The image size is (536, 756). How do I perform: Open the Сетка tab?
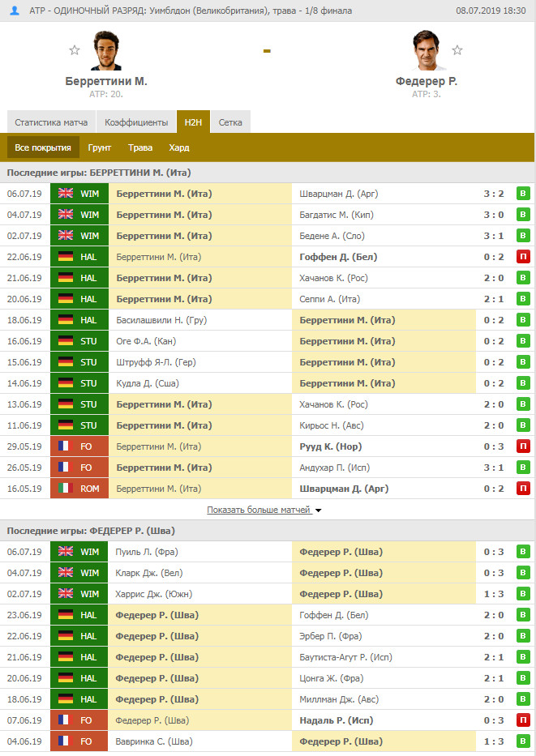coord(230,122)
